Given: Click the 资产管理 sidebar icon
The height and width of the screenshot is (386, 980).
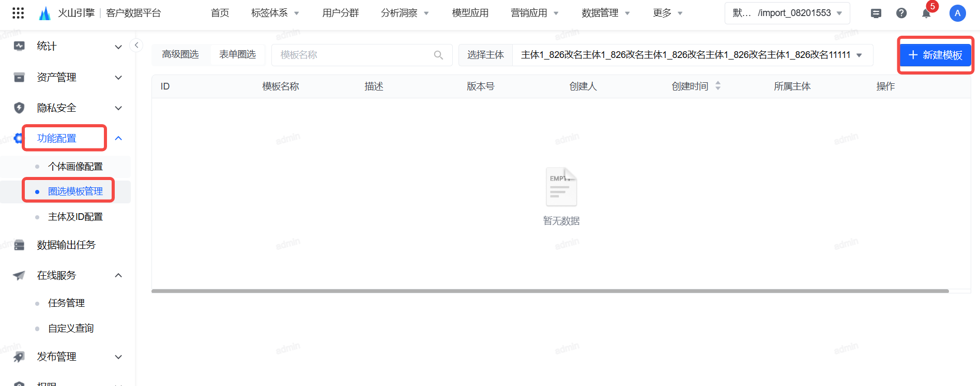Looking at the screenshot, I should tap(19, 77).
